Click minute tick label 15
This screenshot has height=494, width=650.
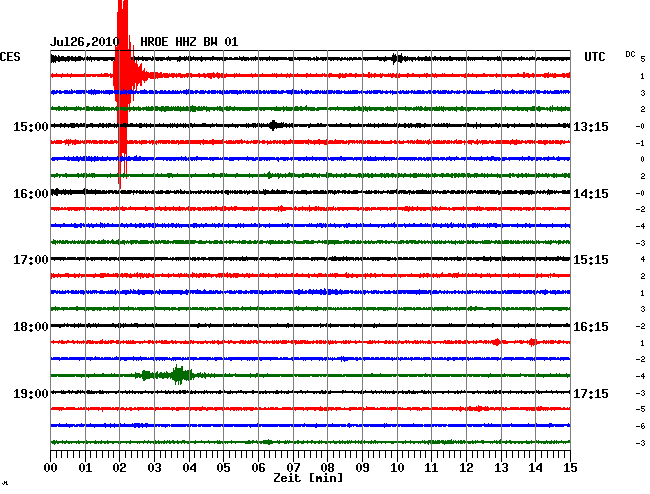click(x=570, y=468)
